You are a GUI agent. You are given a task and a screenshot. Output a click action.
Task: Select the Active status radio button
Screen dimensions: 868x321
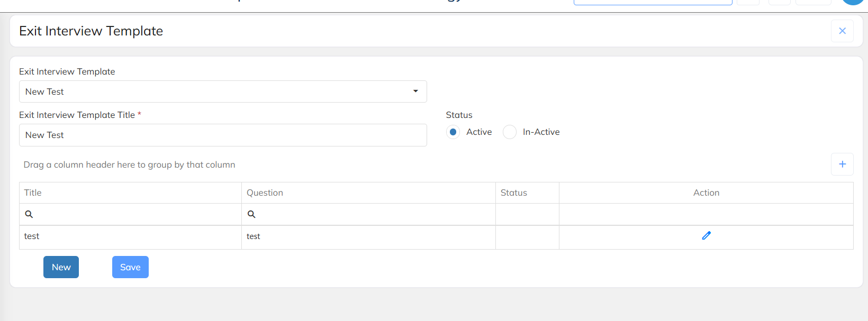coord(453,132)
